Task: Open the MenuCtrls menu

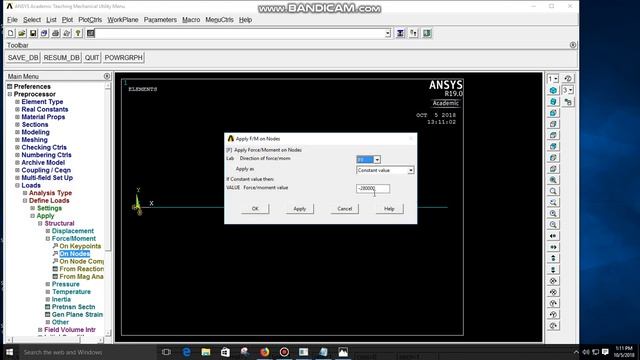Action: point(219,20)
